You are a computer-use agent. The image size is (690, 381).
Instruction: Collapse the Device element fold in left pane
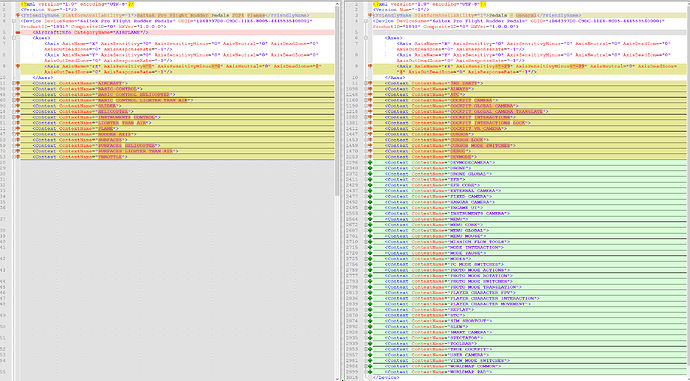(14, 21)
